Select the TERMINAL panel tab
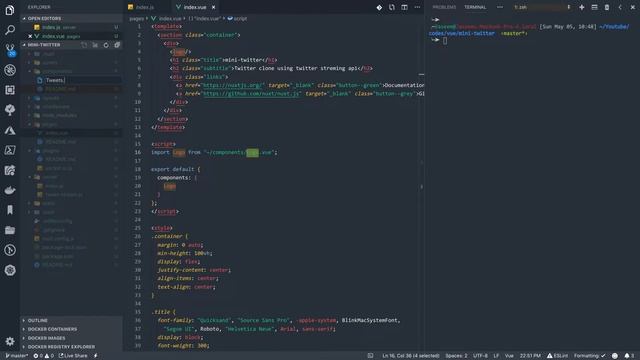The width and height of the screenshot is (640, 360). pyautogui.click(x=475, y=7)
